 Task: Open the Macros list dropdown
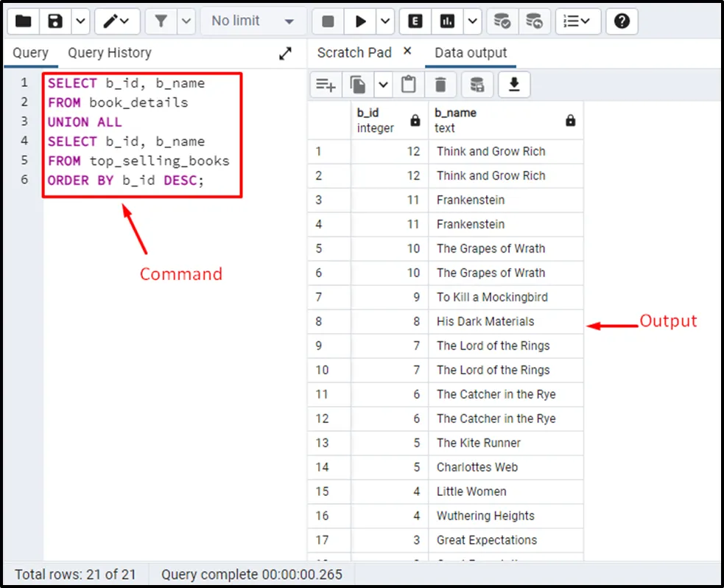(578, 21)
